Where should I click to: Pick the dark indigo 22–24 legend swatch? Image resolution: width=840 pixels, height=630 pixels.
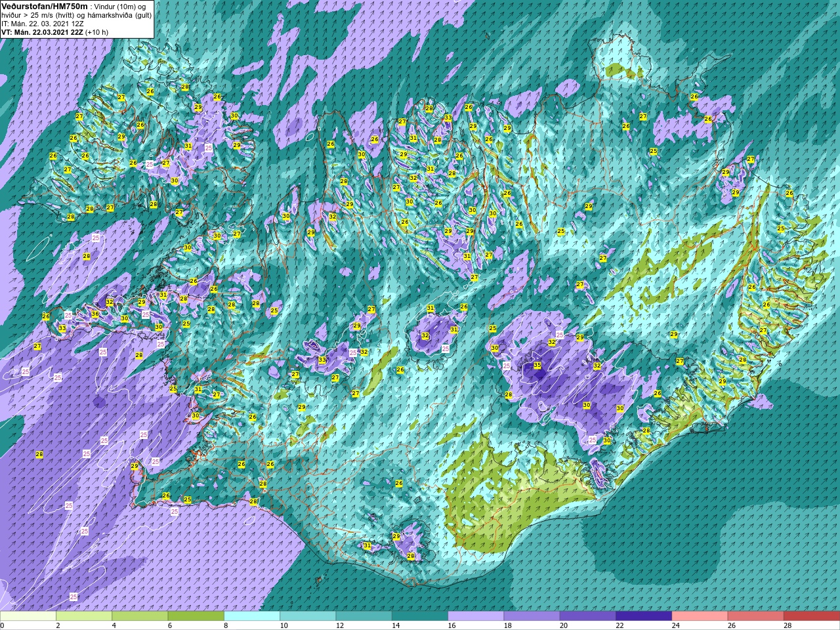tap(644, 616)
